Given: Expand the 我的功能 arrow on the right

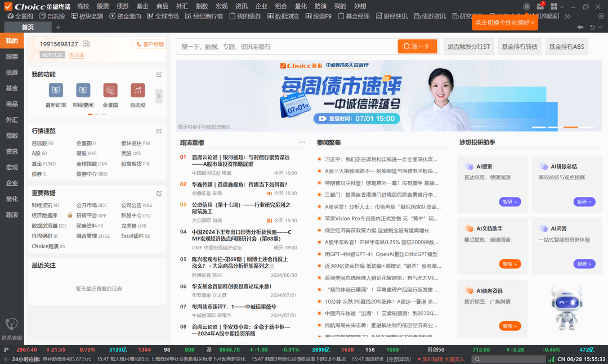Looking at the screenshot, I should coord(159,96).
